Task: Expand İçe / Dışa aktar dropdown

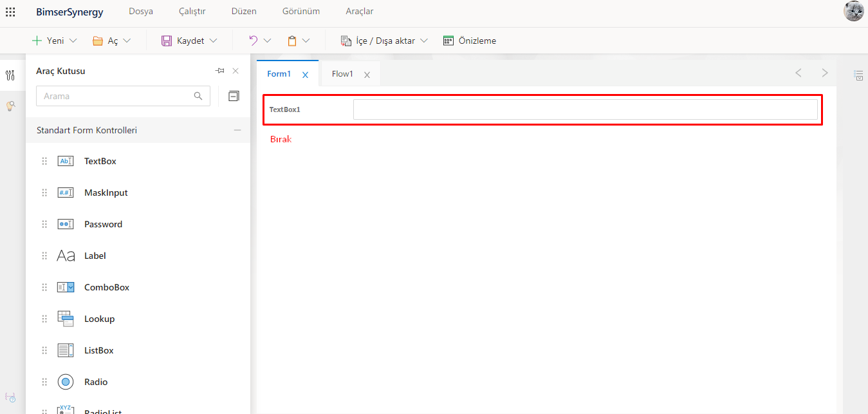Action: [x=424, y=41]
